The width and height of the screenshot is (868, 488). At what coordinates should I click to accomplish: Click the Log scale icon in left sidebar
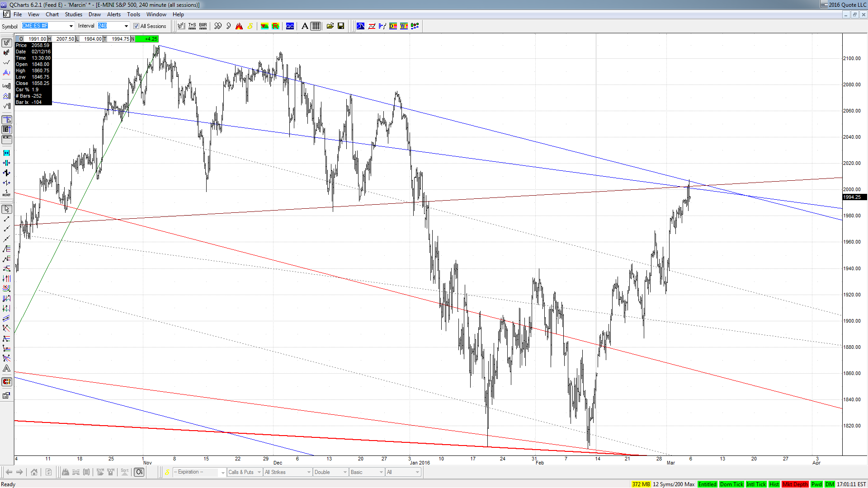(6, 86)
